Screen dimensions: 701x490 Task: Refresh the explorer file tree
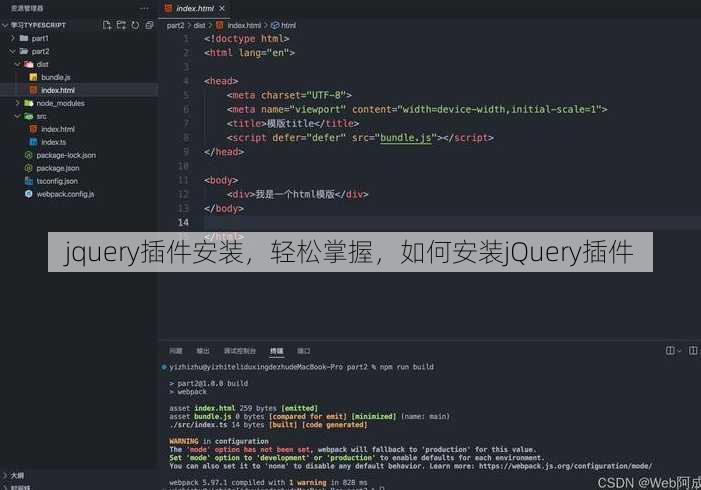(x=135, y=25)
